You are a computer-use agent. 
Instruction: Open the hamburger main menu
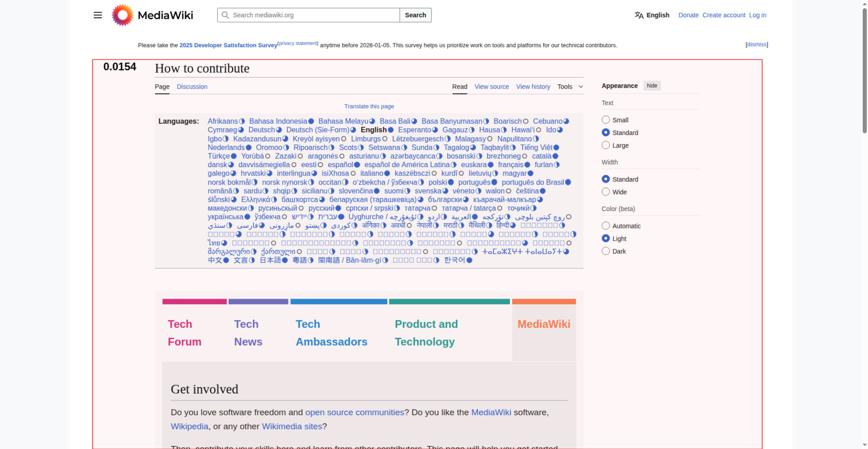click(98, 15)
